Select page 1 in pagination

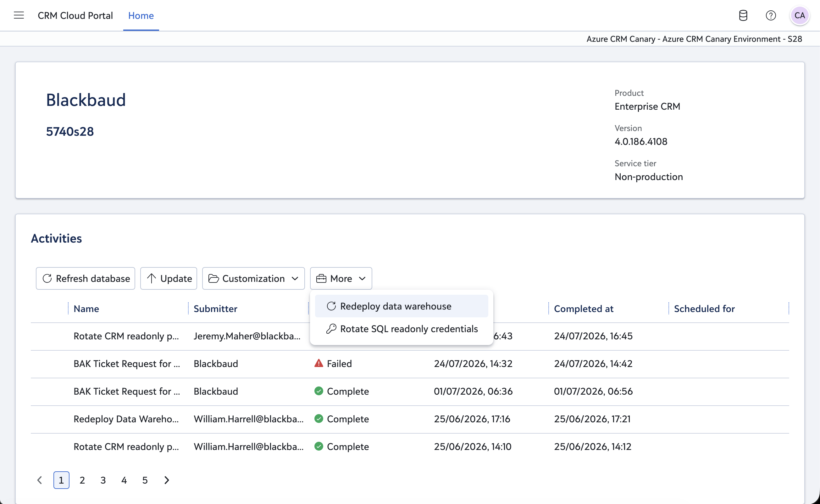point(61,480)
